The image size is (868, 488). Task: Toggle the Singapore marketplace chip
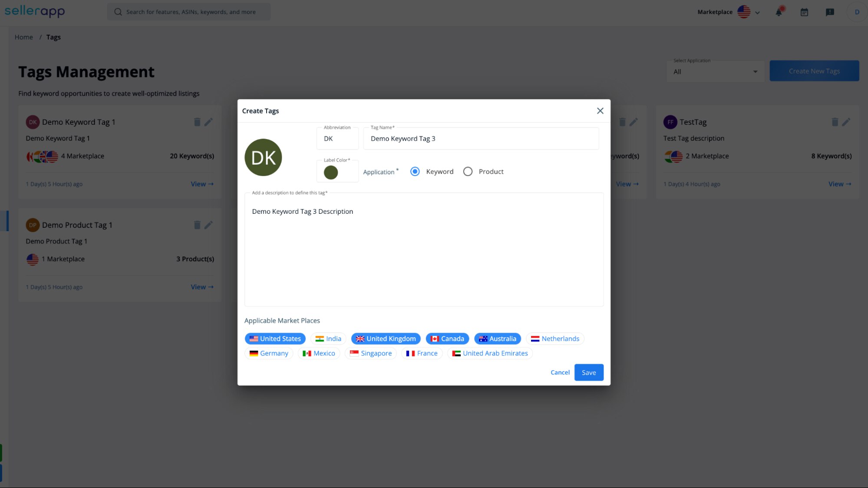tap(371, 353)
